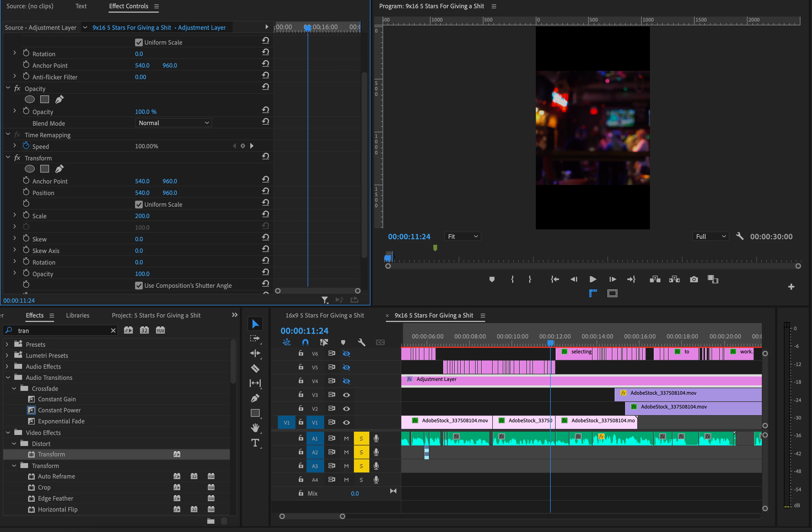Reset the Transform Scale parameter
The width and height of the screenshot is (812, 532).
pyautogui.click(x=265, y=215)
